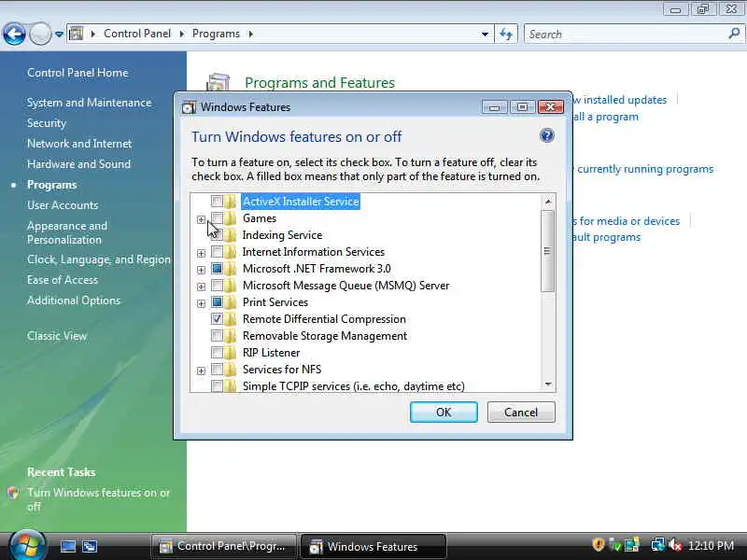Open Clock, Language, and Region
The width and height of the screenshot is (747, 560).
99,259
